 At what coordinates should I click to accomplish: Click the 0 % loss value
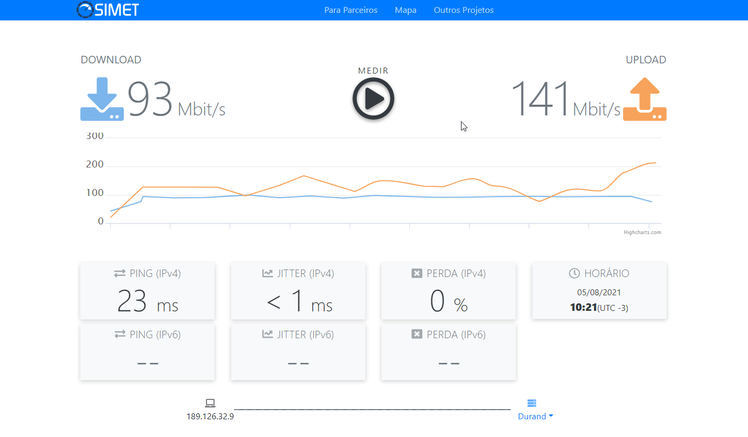point(448,302)
